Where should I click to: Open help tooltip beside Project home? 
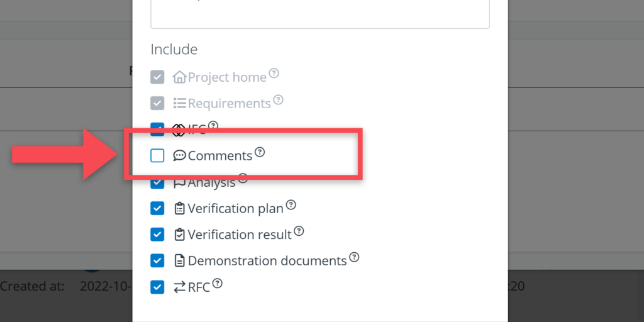[x=274, y=74]
